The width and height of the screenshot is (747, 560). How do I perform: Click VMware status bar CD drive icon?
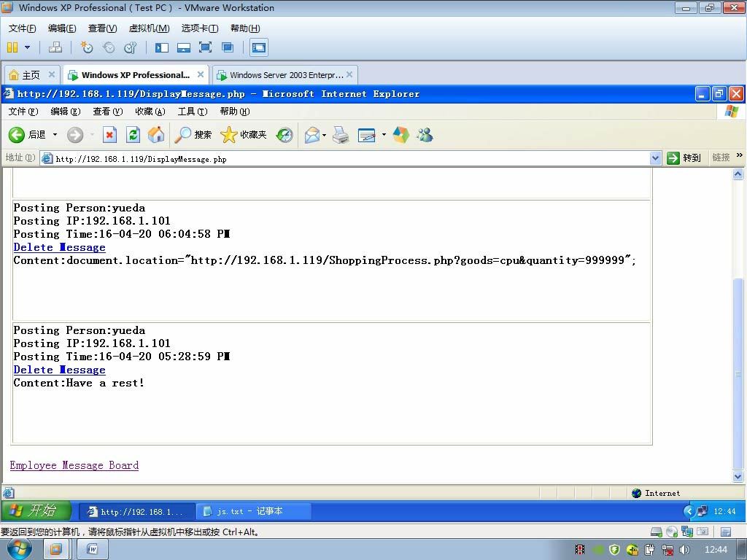pyautogui.click(x=672, y=532)
